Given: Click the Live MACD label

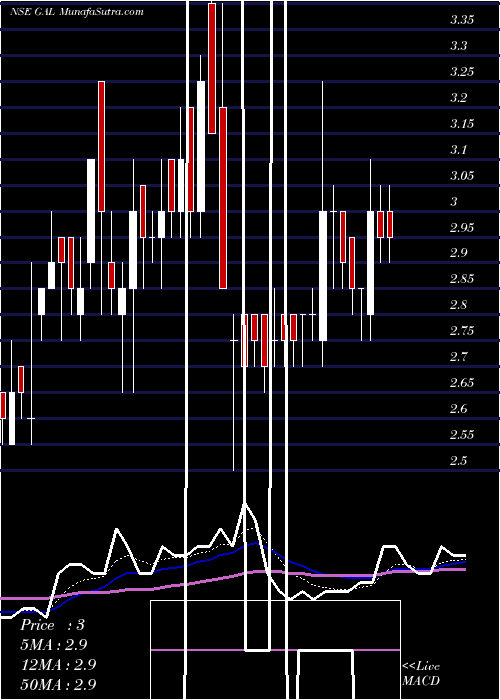Looking at the screenshot, I should coord(421,674).
